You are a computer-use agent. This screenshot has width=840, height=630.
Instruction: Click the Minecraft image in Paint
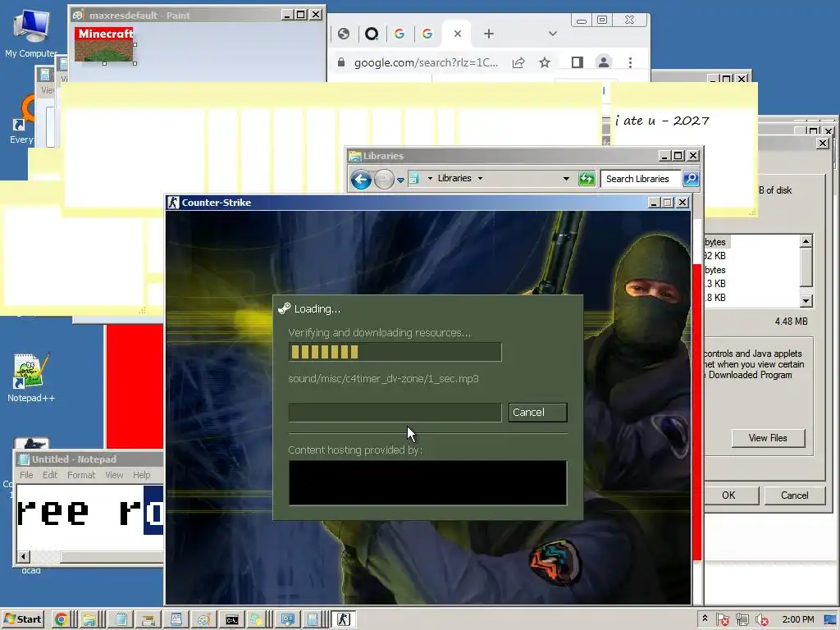(x=104, y=44)
